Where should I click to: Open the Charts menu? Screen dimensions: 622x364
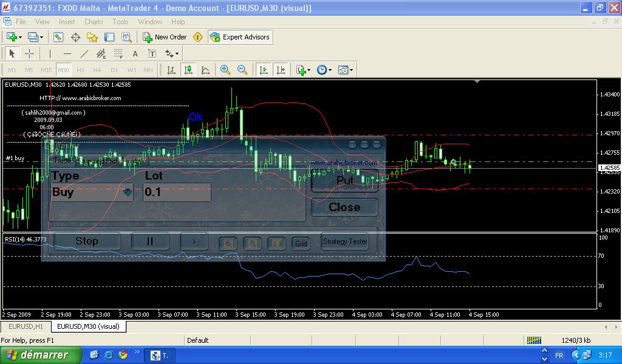94,22
